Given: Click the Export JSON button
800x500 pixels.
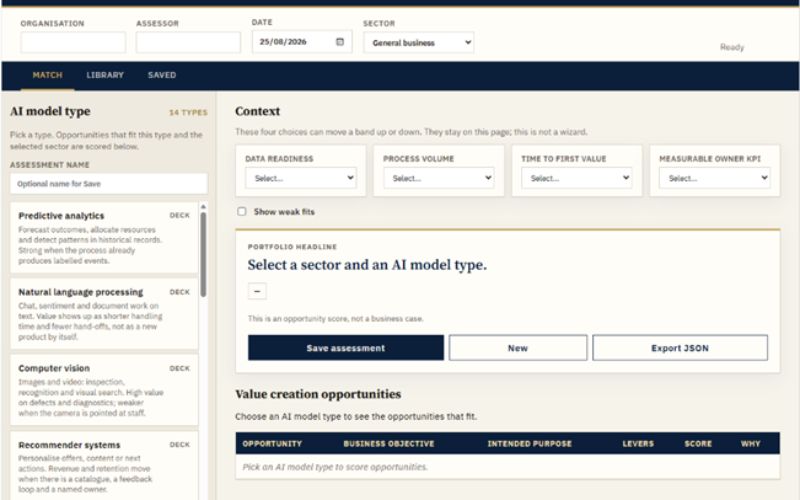Looking at the screenshot, I should (x=680, y=348).
